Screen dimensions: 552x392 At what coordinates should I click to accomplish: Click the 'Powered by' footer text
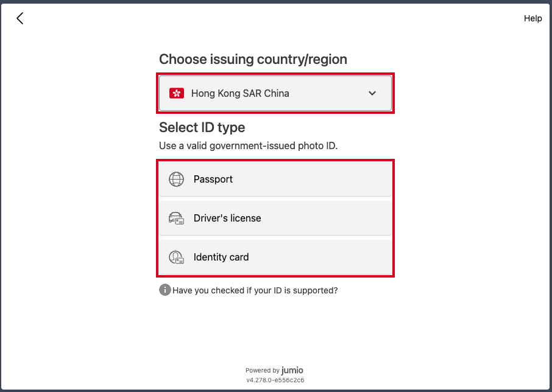pos(263,370)
